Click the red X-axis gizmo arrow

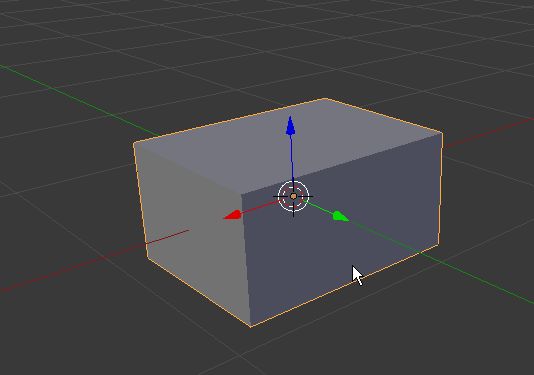(233, 215)
